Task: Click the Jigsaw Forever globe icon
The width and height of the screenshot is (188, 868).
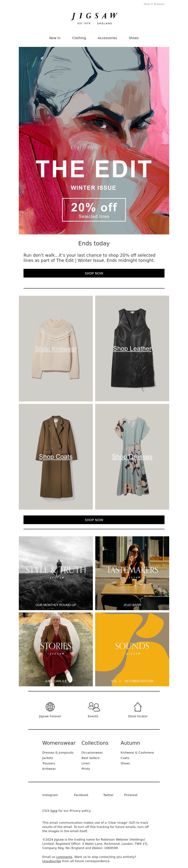Action: point(50,706)
